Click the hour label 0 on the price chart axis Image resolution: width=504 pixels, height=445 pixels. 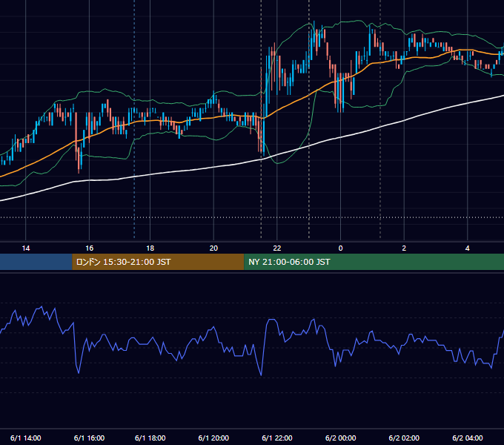340,248
